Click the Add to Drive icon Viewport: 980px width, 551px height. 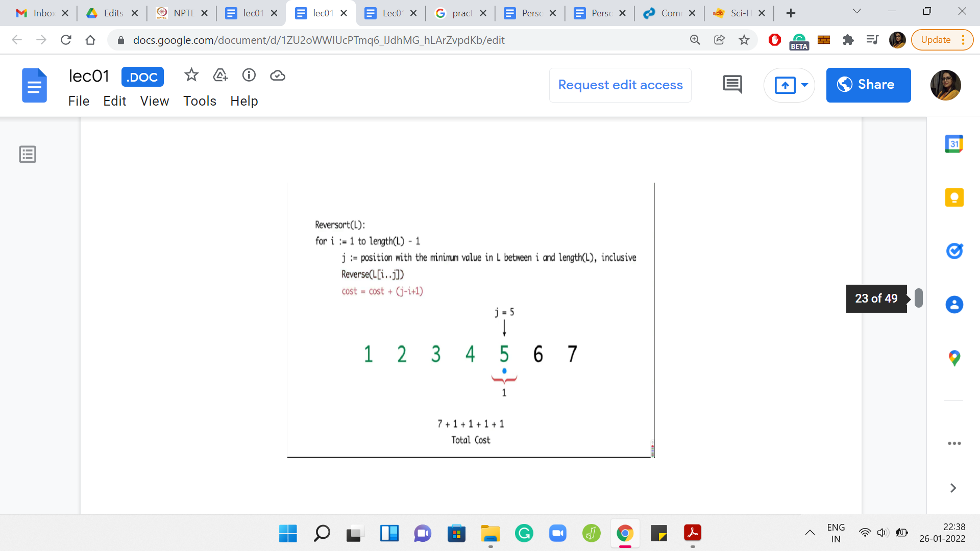pos(220,76)
